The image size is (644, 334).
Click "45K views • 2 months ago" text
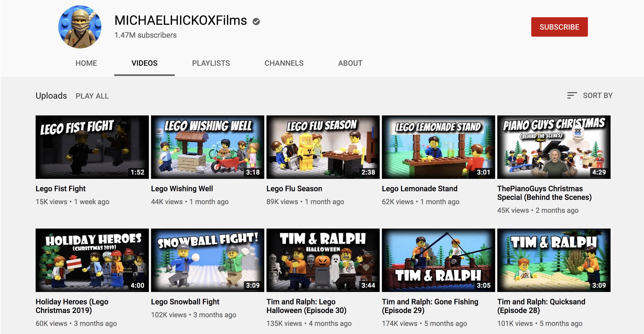(x=538, y=210)
